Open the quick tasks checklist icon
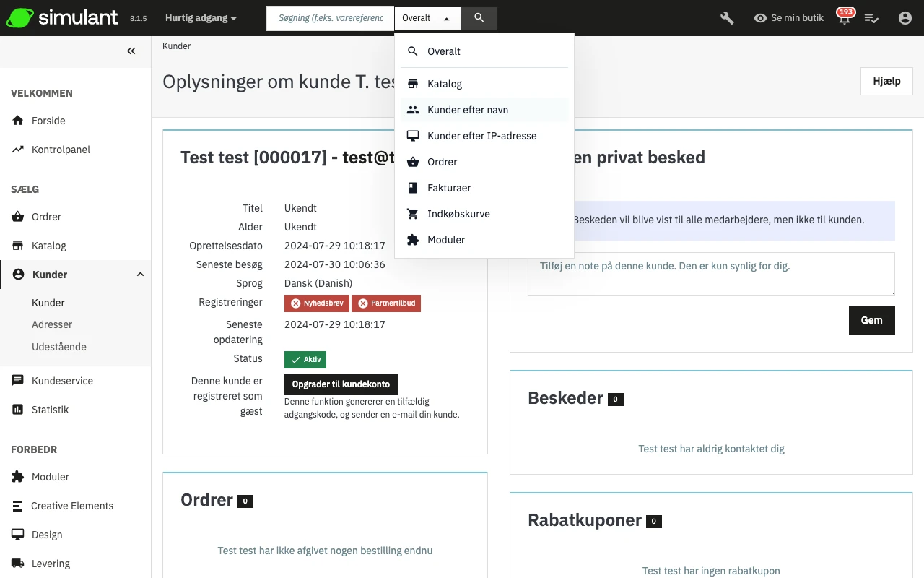The width and height of the screenshot is (924, 578). click(x=871, y=18)
